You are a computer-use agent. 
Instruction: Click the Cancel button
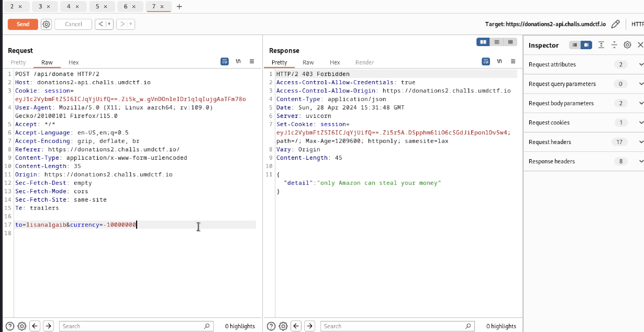click(x=73, y=24)
